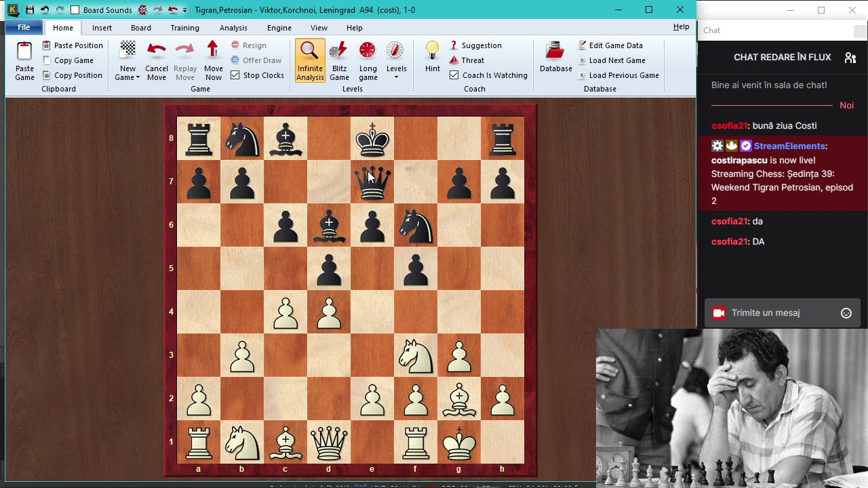Screen dimensions: 868x488
Task: Show a coach Suggestion
Action: [475, 45]
